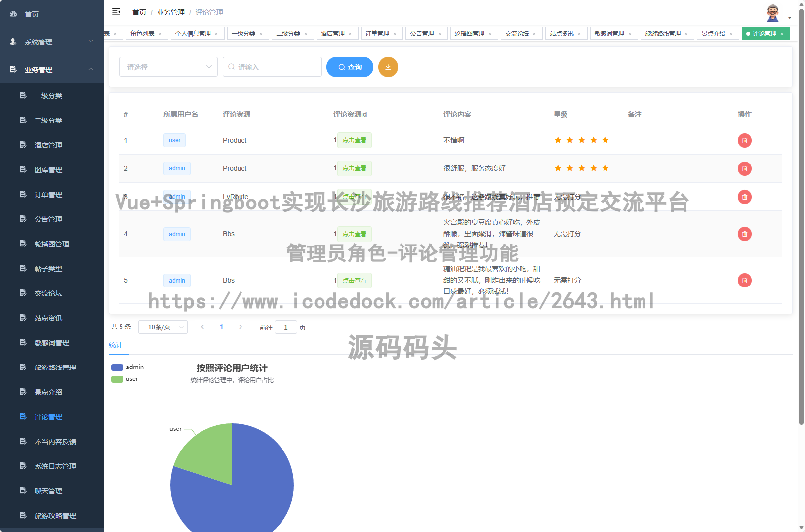Click the 评论管理 sidebar entry icon
Image resolution: width=805 pixels, height=532 pixels.
[x=23, y=416]
